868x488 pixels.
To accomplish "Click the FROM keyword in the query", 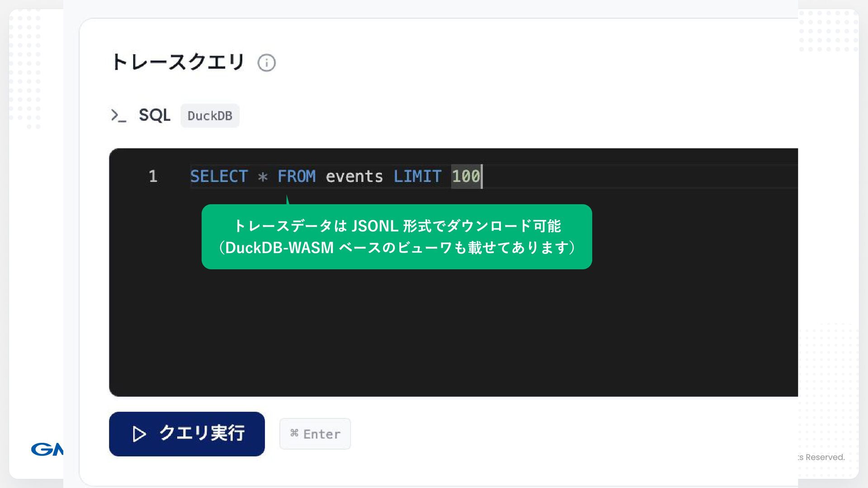I will coord(297,176).
